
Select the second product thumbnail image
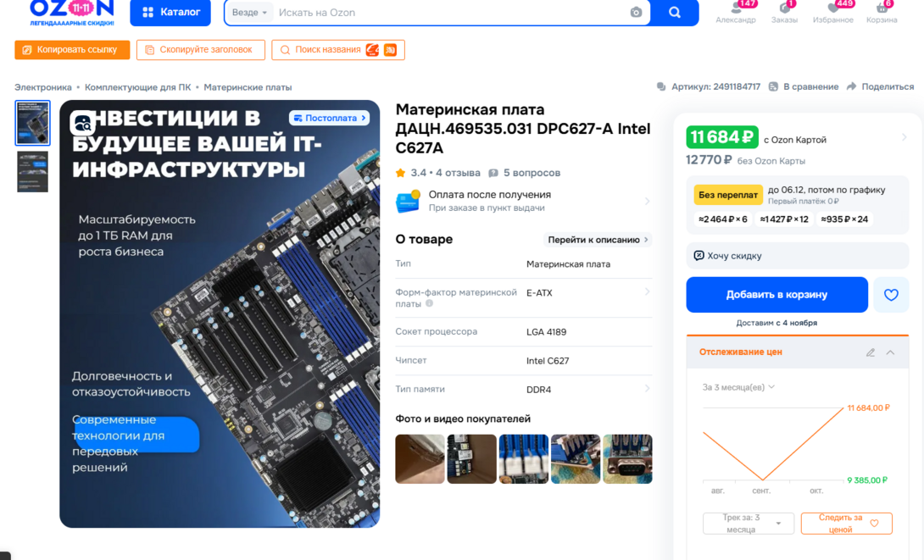click(32, 172)
